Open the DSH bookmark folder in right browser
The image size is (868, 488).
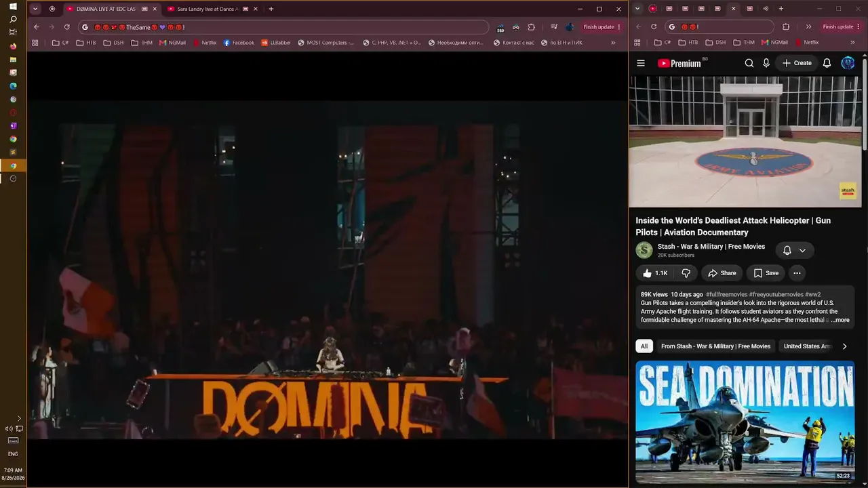click(x=715, y=43)
